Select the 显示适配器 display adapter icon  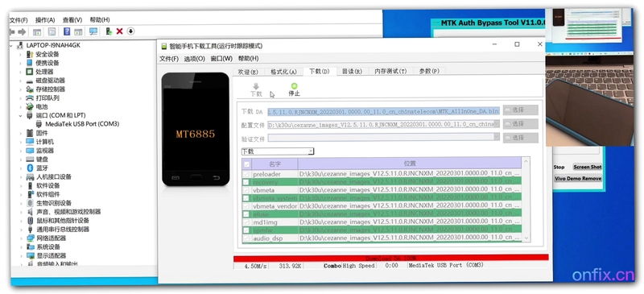[x=30, y=255]
